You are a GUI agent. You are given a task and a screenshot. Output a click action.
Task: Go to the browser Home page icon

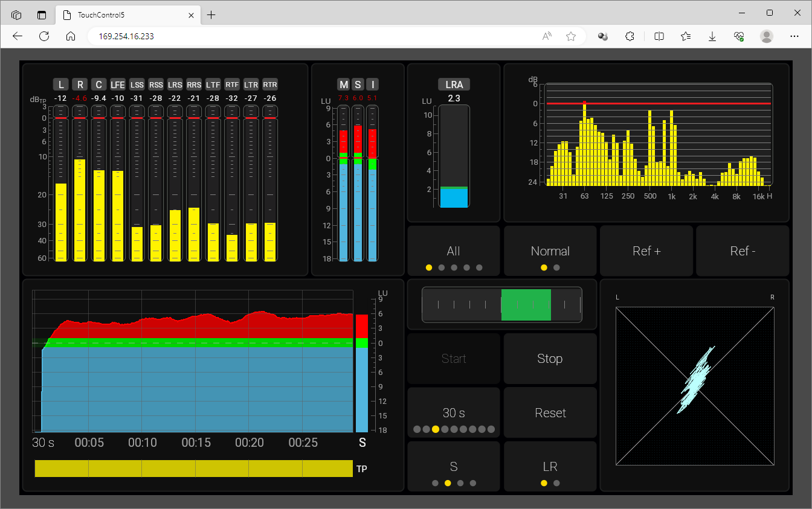tap(71, 36)
